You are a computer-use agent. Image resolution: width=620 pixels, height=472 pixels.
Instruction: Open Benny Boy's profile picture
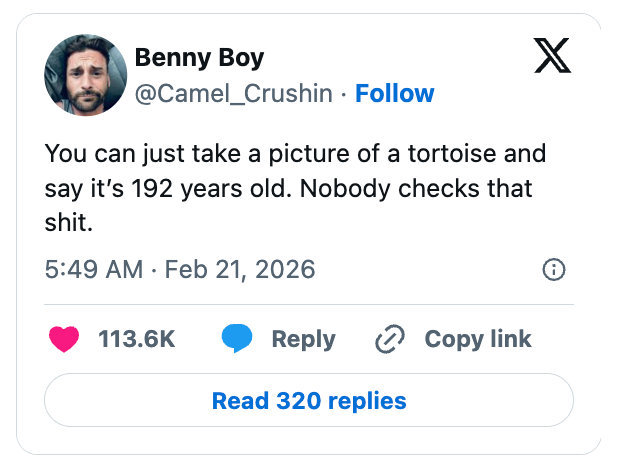point(84,75)
